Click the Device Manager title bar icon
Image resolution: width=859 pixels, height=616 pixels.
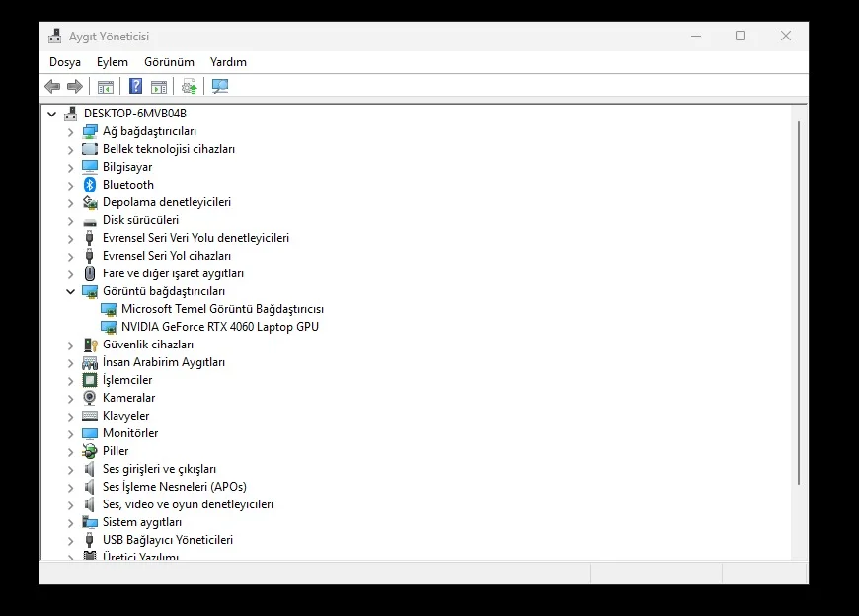coord(54,37)
